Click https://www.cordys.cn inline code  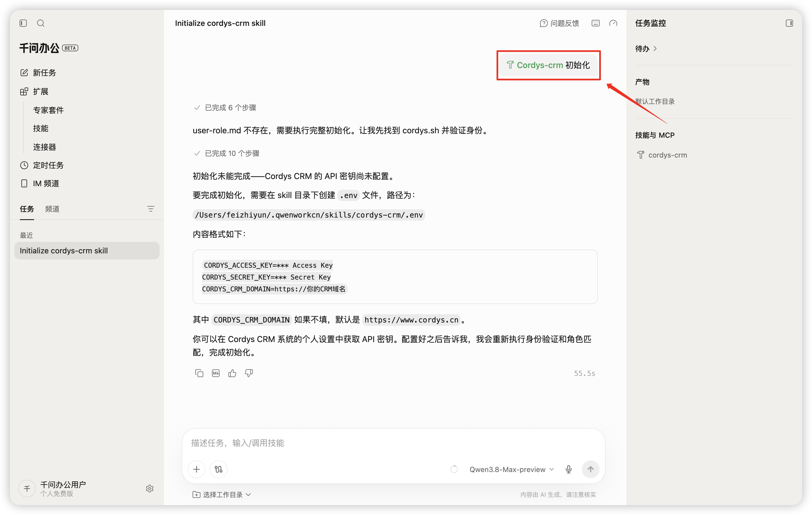click(x=412, y=319)
